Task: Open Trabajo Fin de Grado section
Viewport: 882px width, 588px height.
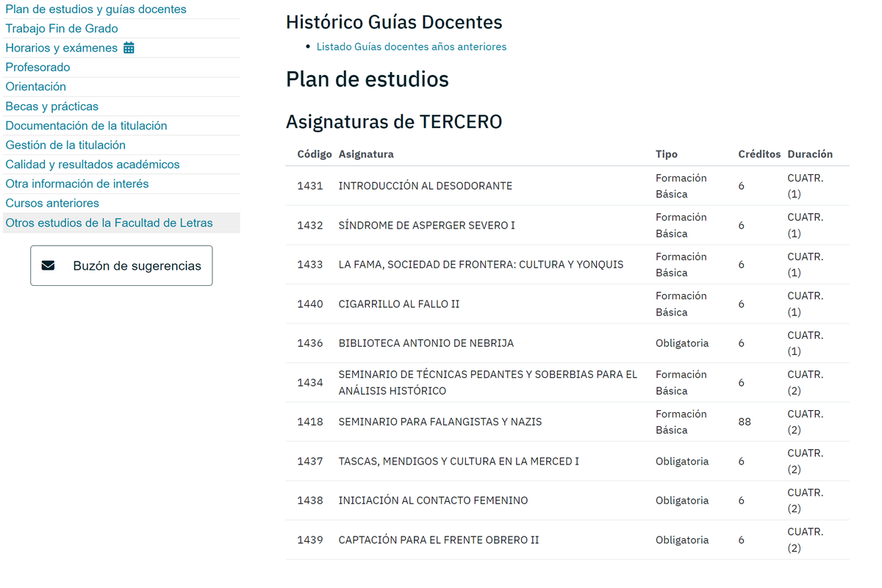Action: (62, 29)
